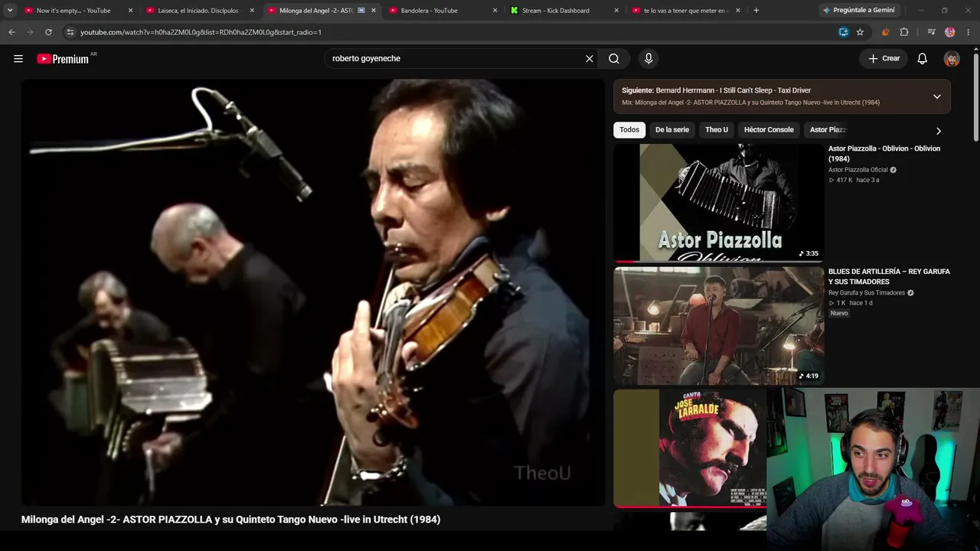Switch to 'Now it's empty... - YouTube' tab
Viewport: 980px width, 551px height.
[73, 11]
